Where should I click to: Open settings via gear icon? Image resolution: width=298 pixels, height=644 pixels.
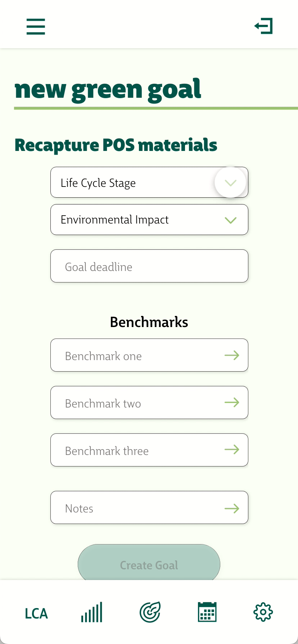coord(263,612)
